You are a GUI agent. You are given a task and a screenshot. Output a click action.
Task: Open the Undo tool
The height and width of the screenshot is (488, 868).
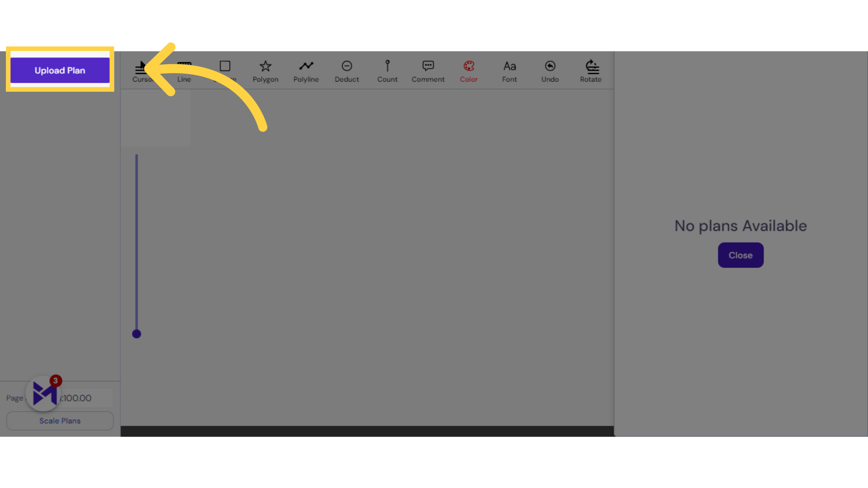click(x=550, y=70)
